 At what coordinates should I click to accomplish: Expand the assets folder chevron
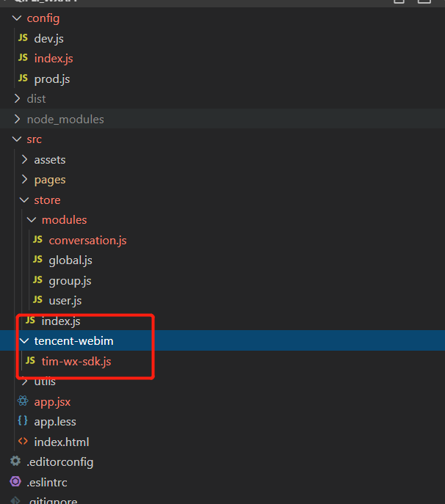(24, 159)
